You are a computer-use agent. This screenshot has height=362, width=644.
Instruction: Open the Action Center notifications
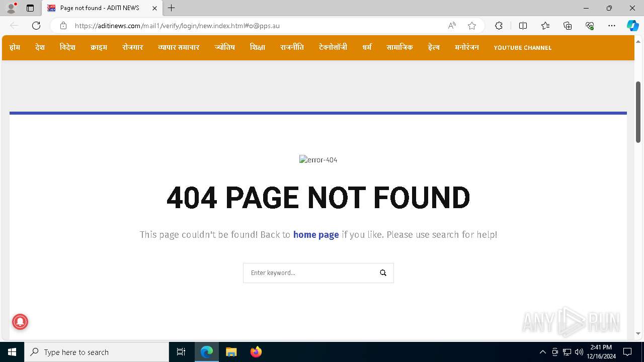coord(627,352)
